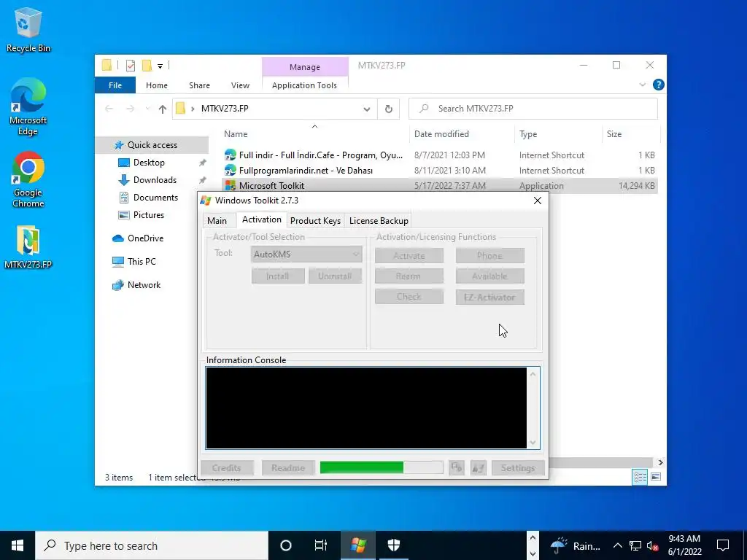Open Task View on the taskbar
This screenshot has width=747, height=560.
pos(321,545)
